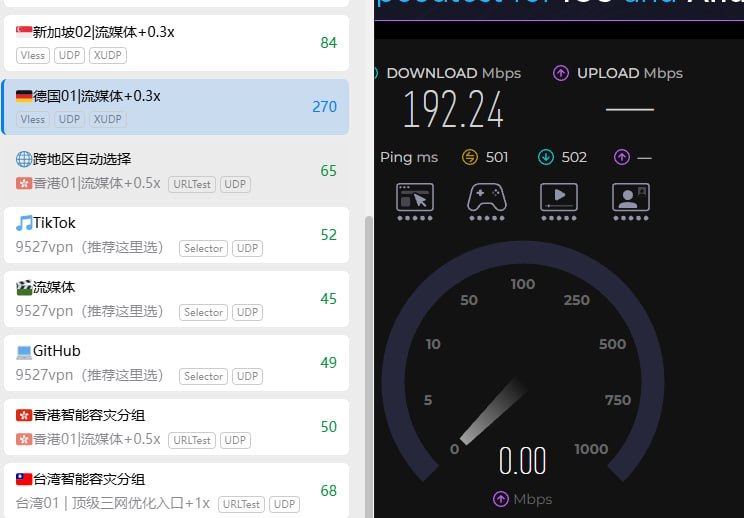Viewport: 744px width, 518px height.
Task: Click the Selector tag in 流媒体 row
Action: (x=204, y=313)
